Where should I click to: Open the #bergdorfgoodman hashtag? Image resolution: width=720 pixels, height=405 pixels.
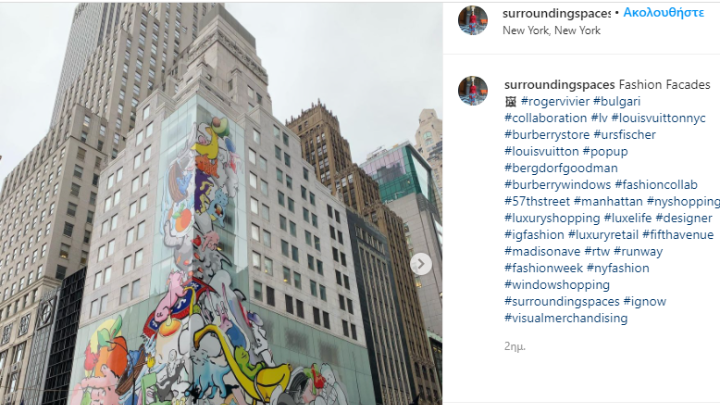click(x=561, y=168)
